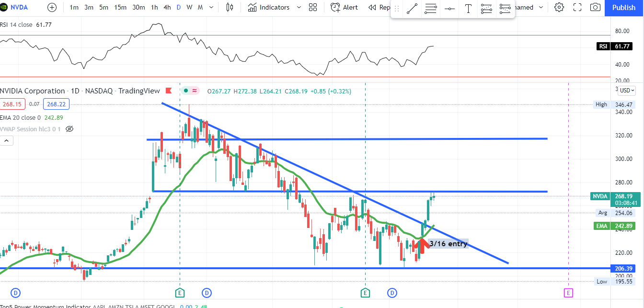Collapse the indicator legend with chevron

(x=7, y=141)
